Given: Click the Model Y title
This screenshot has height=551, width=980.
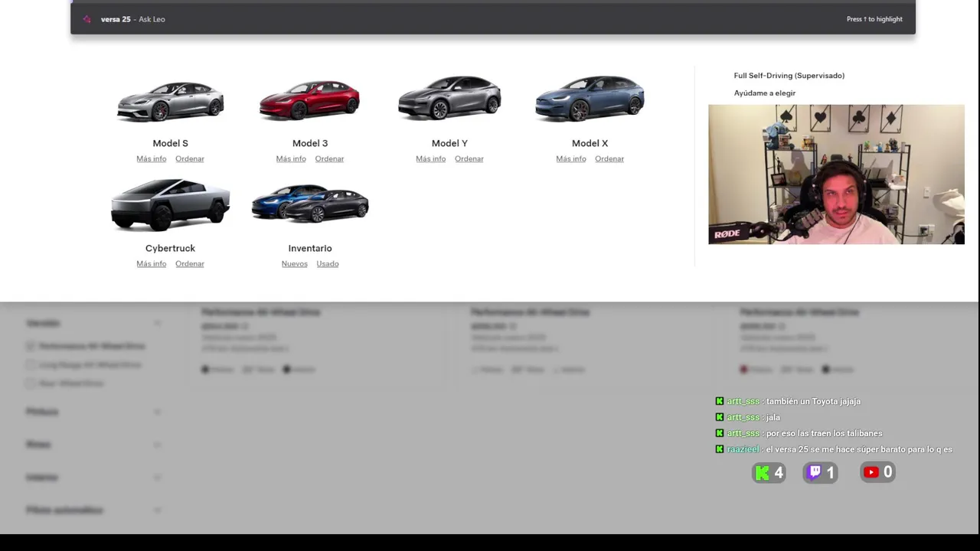Looking at the screenshot, I should click(449, 143).
